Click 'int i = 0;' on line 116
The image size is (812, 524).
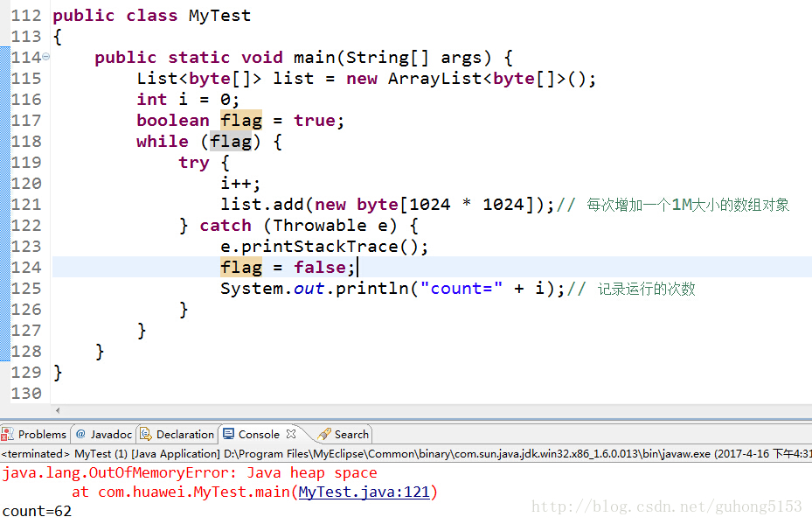[188, 100]
